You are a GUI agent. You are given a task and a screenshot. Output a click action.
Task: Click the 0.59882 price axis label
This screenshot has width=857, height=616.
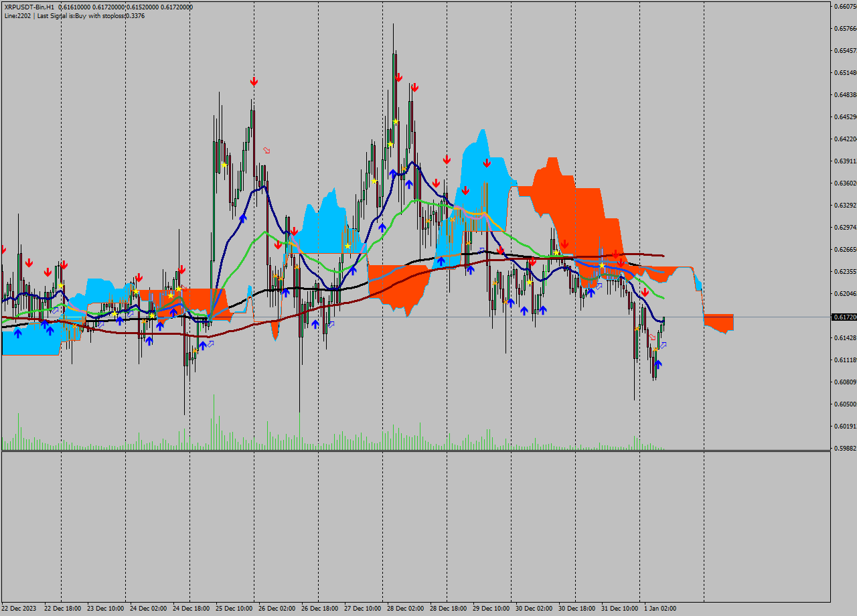coord(845,449)
